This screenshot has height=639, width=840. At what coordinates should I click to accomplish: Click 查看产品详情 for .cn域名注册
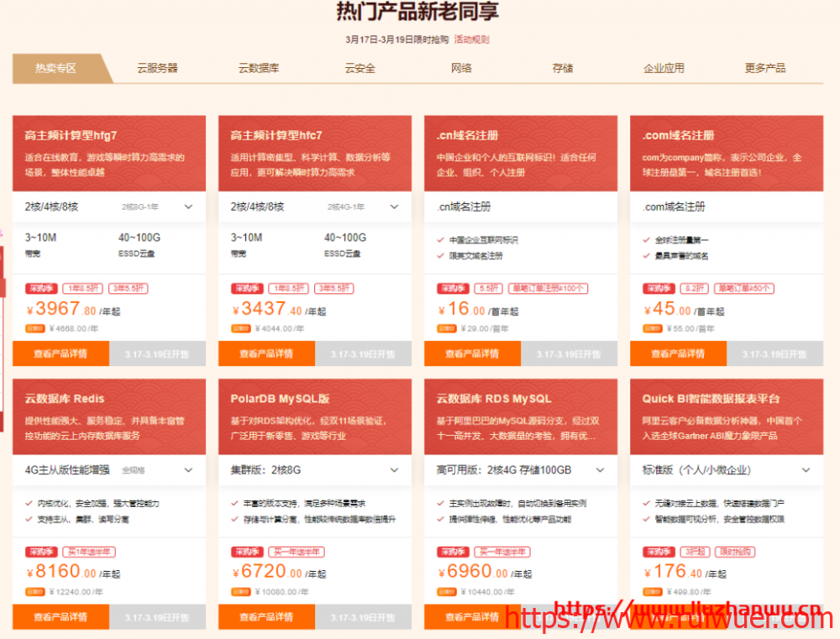[x=472, y=354]
